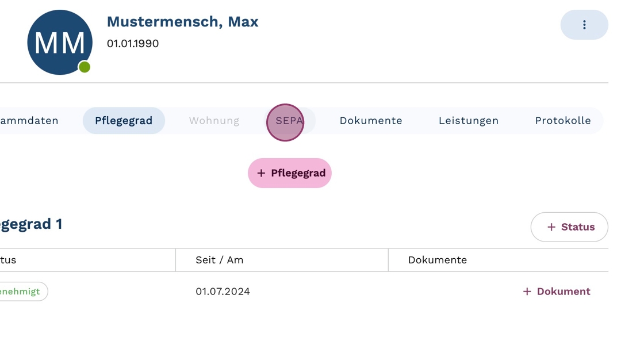Click the plus icon beside Pflegegrad
This screenshot has width=644, height=360.
point(261,173)
